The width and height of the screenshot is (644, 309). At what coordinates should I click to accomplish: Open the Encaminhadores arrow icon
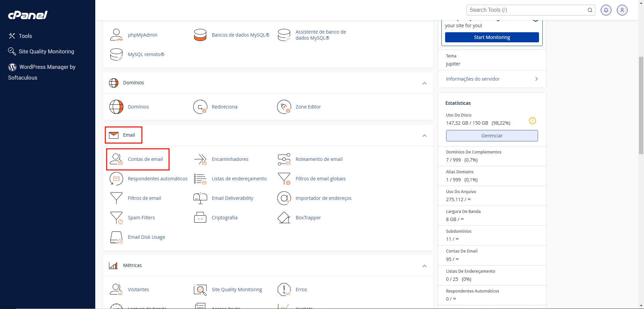200,159
